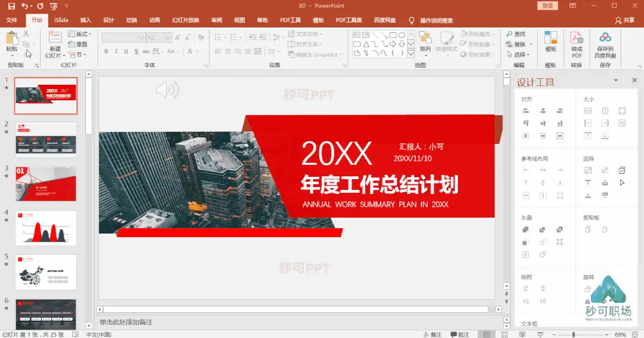Select slide 4 thumbnail with chart

[x=45, y=228]
